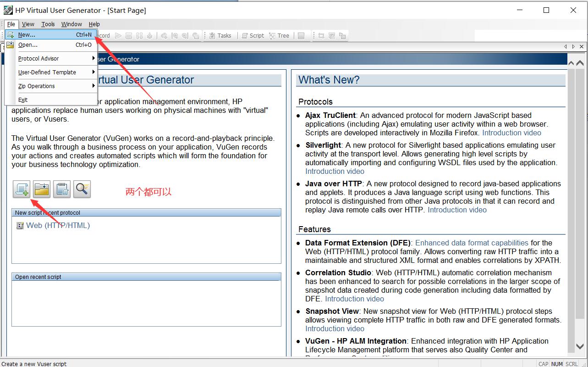This screenshot has height=367, width=588.
Task: Click the Pause toolbar icon
Action: coord(139,36)
